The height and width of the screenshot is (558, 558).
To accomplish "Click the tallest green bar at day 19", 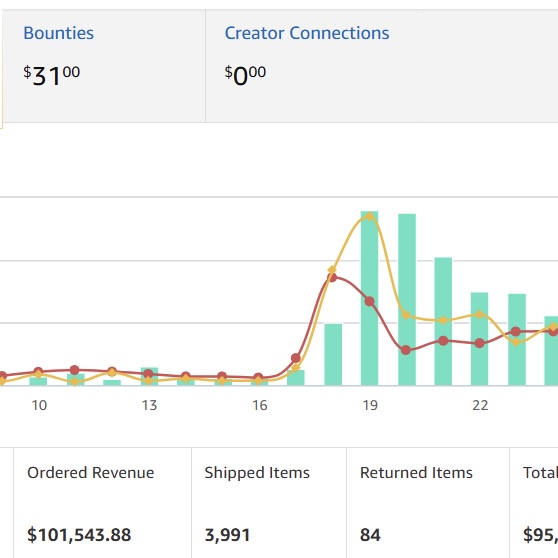I will click(369, 298).
